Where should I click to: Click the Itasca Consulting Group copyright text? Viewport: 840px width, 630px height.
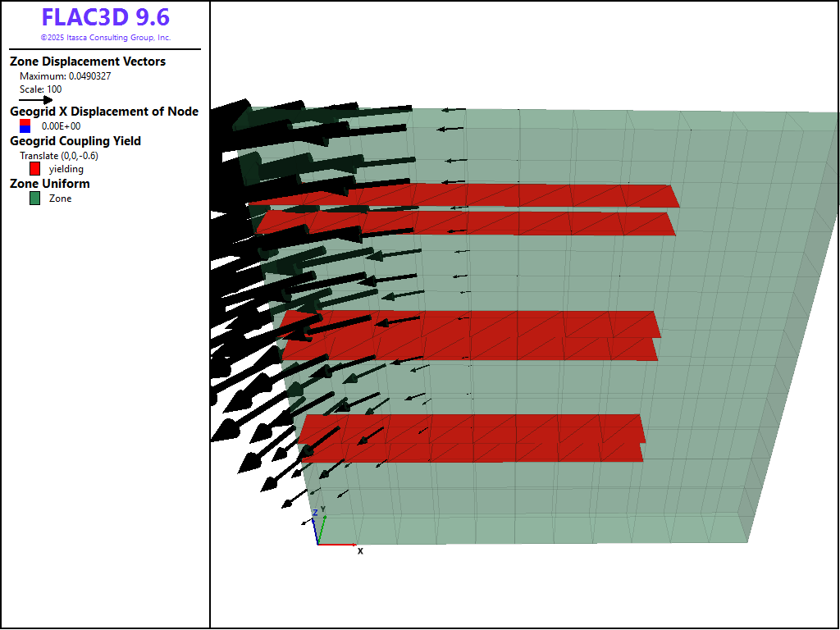click(105, 38)
